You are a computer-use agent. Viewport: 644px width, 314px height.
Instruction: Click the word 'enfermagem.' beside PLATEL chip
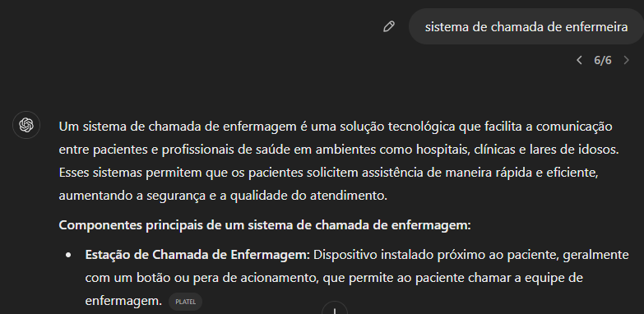point(123,302)
